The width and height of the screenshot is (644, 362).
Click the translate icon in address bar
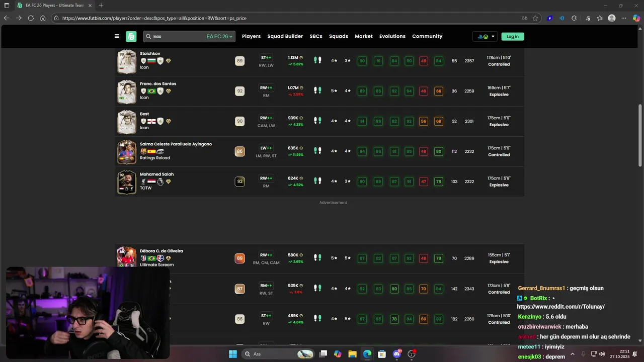[x=524, y=18]
